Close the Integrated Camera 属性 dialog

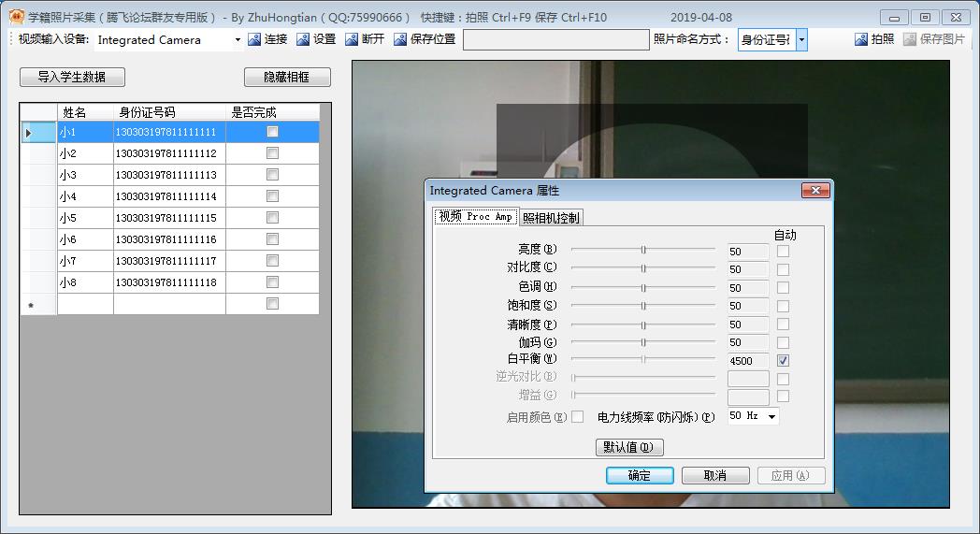point(815,190)
